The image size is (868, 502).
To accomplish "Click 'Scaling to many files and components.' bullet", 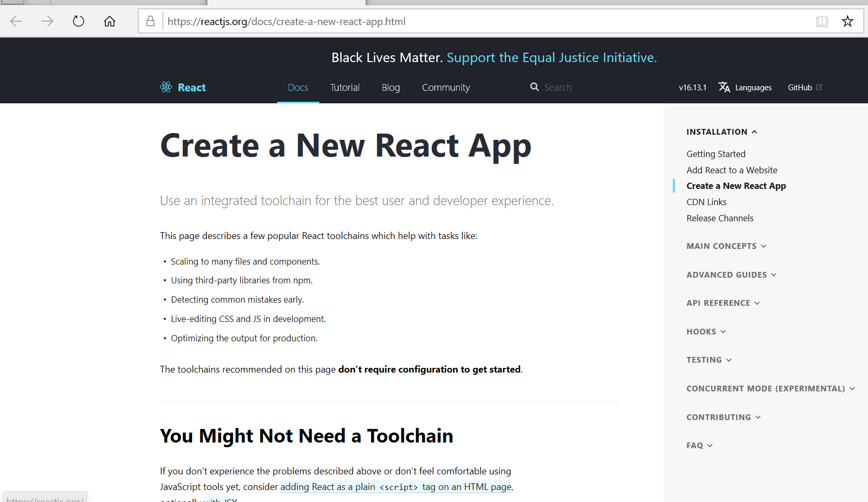I will coord(245,261).
